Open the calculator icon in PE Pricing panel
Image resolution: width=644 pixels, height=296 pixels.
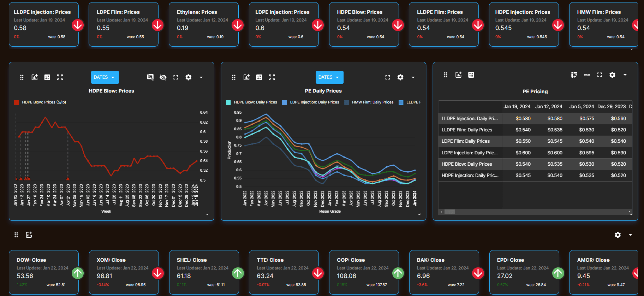pos(471,75)
